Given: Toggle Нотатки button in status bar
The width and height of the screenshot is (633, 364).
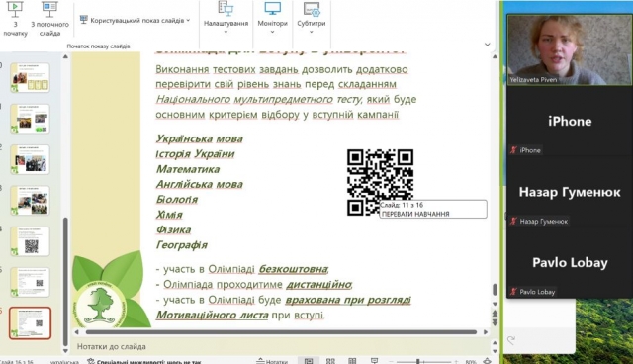Looking at the screenshot, I should pyautogui.click(x=273, y=361).
